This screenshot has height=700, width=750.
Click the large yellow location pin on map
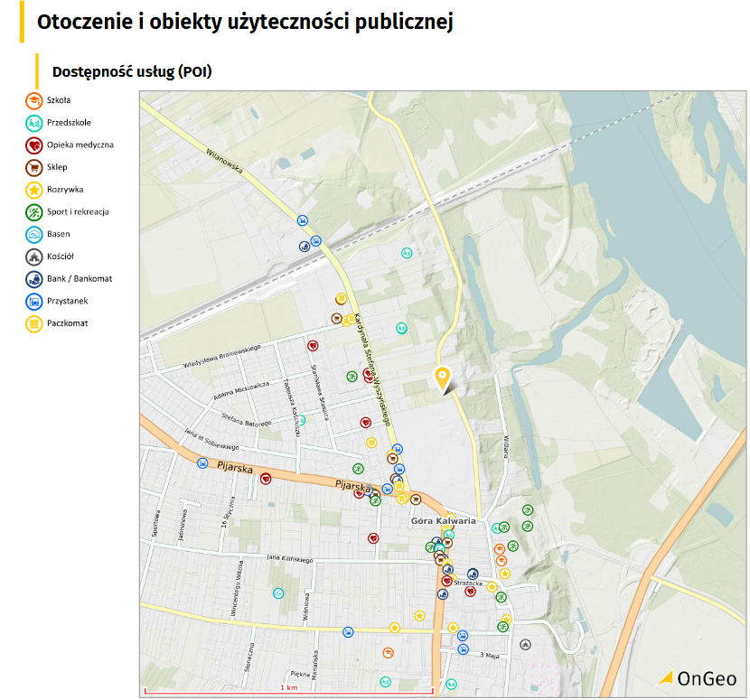[443, 379]
